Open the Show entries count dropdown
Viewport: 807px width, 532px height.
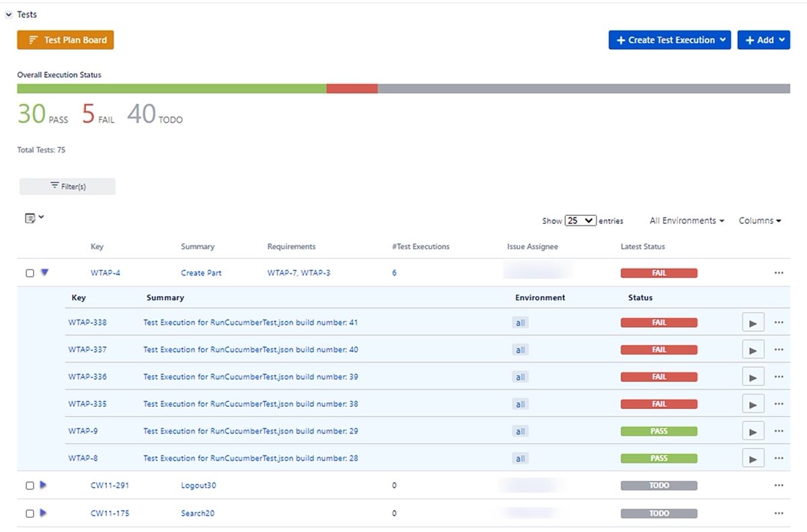tap(580, 221)
